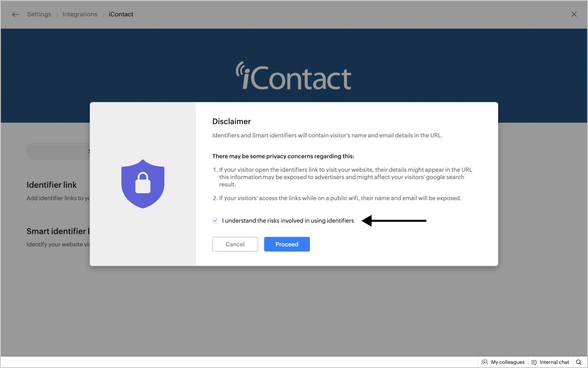The width and height of the screenshot is (588, 368).
Task: Open search via bottom magnifier icon
Action: (x=579, y=362)
